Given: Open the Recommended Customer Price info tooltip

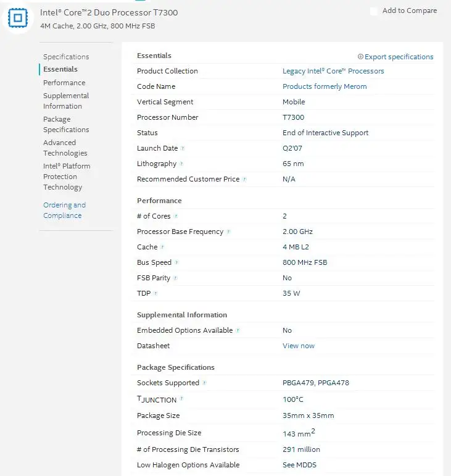Looking at the screenshot, I should pyautogui.click(x=244, y=180).
